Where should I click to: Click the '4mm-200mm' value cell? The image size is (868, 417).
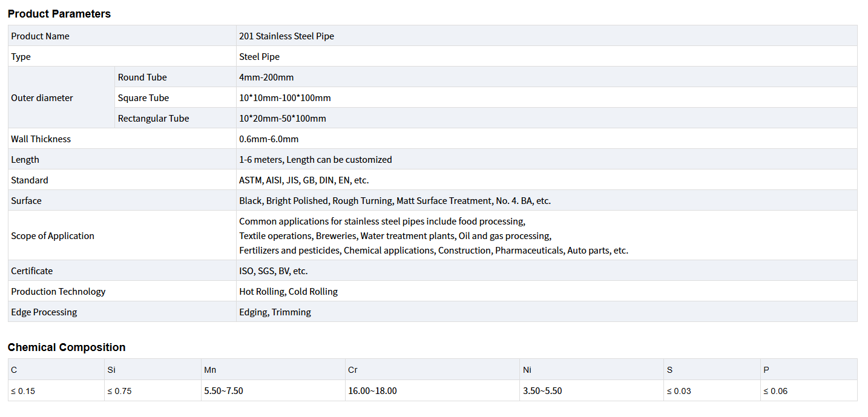tap(266, 77)
